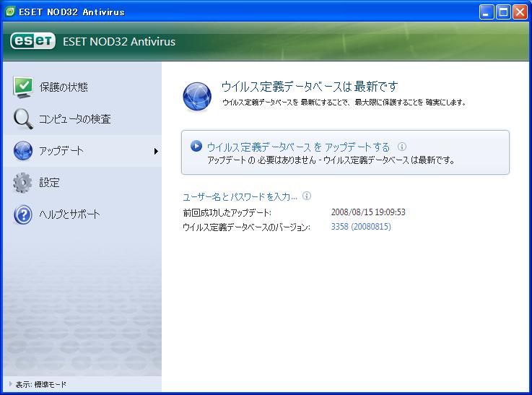Click the magnifying glass computer scan icon

click(23, 118)
